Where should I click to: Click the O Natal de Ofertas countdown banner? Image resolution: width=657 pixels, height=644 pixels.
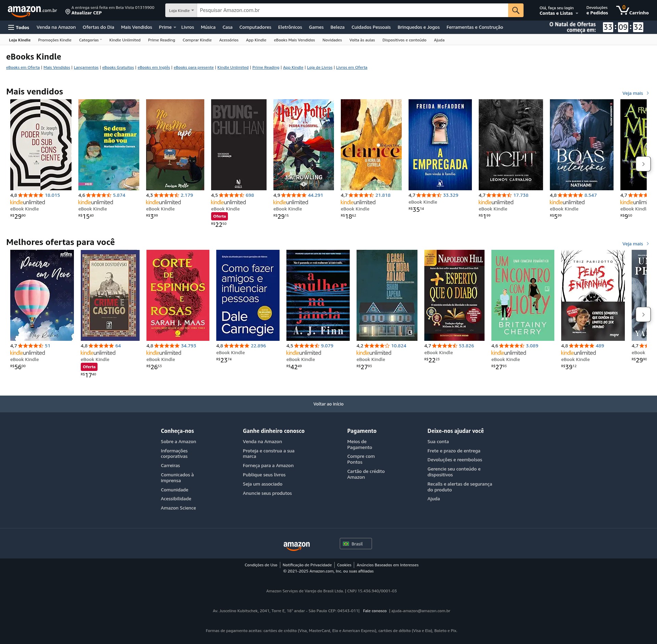[x=596, y=27]
